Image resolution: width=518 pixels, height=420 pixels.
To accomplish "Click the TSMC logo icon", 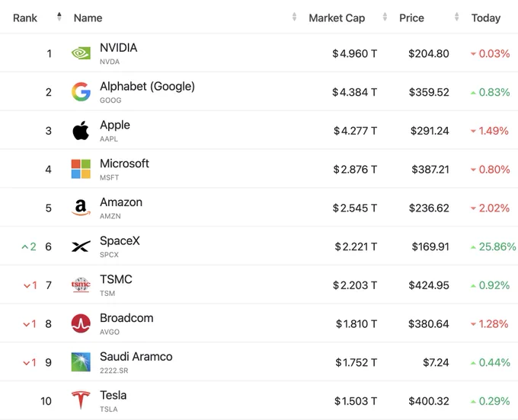I will pyautogui.click(x=81, y=285).
